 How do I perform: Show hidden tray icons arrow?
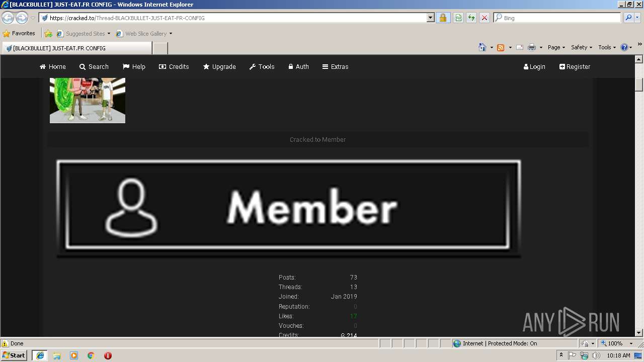coord(561,355)
